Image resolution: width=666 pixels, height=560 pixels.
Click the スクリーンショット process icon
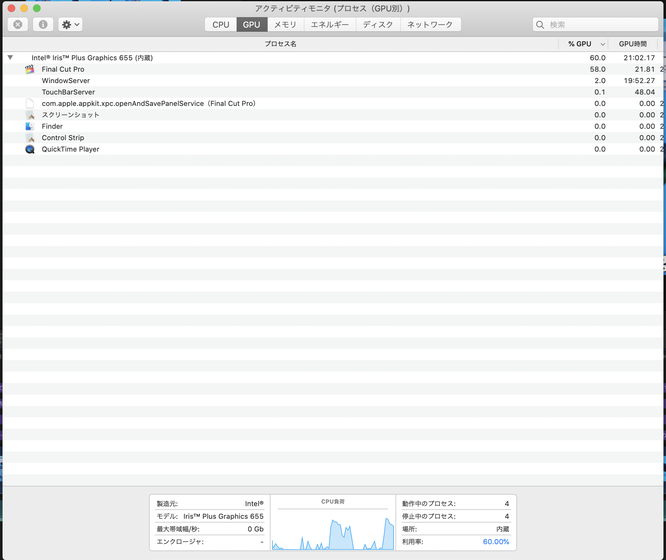[30, 115]
